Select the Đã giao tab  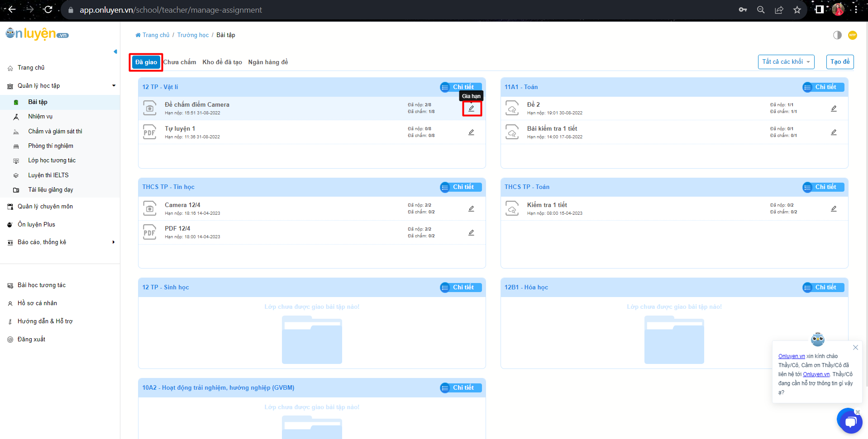tap(146, 62)
